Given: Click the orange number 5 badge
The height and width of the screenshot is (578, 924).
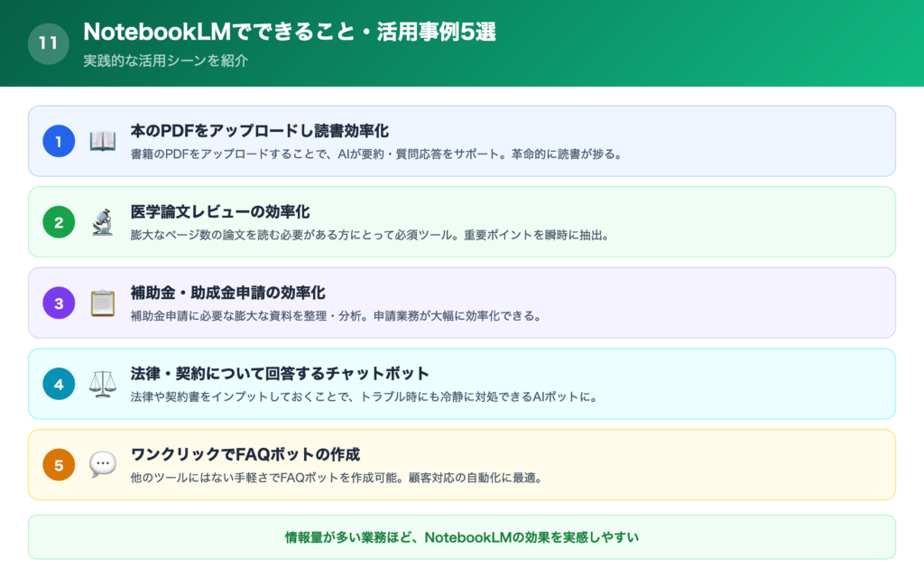Looking at the screenshot, I should pyautogui.click(x=58, y=464).
